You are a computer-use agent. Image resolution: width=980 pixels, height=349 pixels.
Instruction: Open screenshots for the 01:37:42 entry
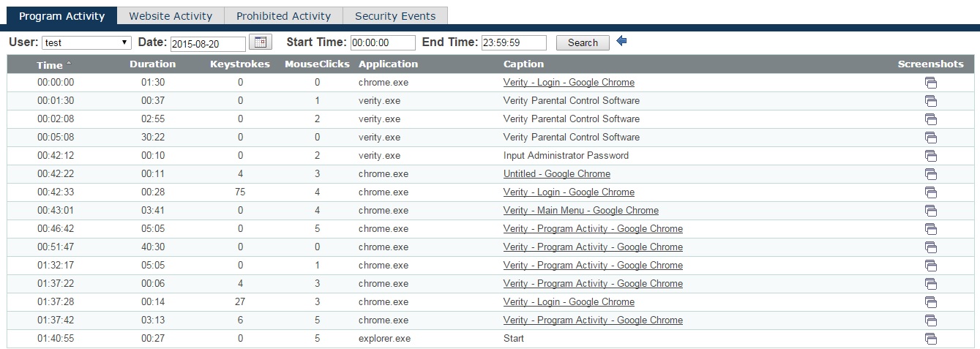click(x=930, y=320)
